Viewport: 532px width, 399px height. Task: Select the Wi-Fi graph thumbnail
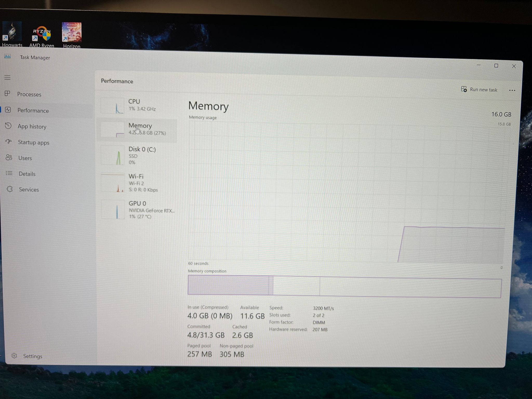point(113,183)
